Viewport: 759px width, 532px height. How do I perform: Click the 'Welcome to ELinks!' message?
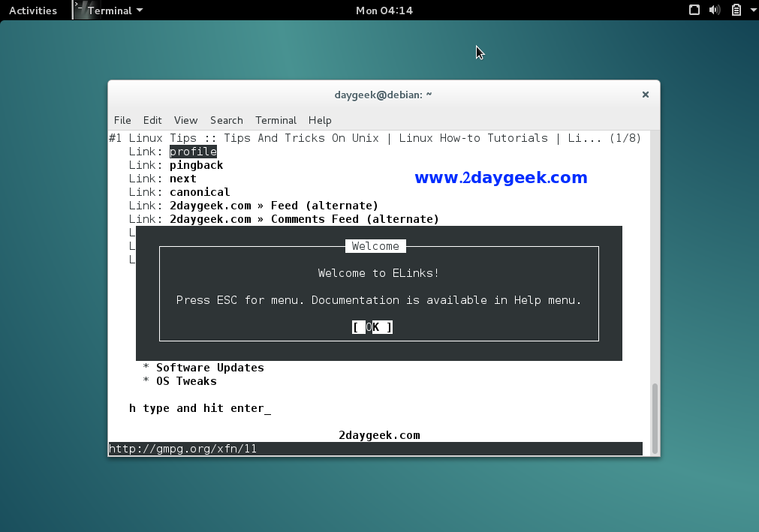click(378, 273)
